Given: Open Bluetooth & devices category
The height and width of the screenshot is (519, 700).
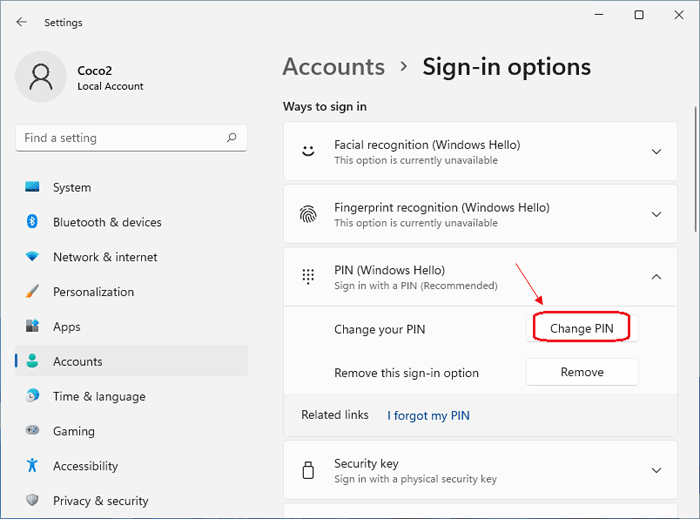Looking at the screenshot, I should click(131, 222).
